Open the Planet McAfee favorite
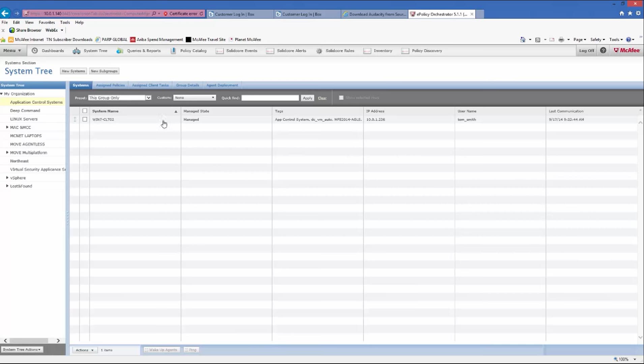 coord(245,39)
